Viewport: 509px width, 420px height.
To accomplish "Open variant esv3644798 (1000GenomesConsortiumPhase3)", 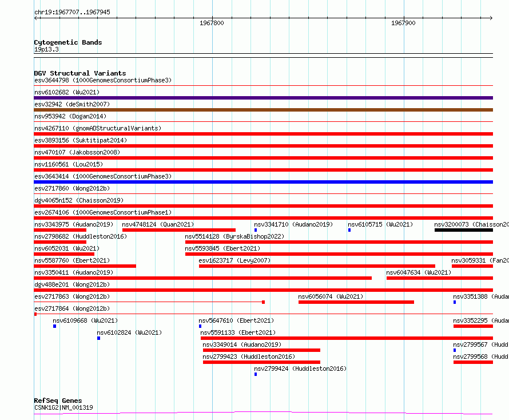I will (103, 80).
